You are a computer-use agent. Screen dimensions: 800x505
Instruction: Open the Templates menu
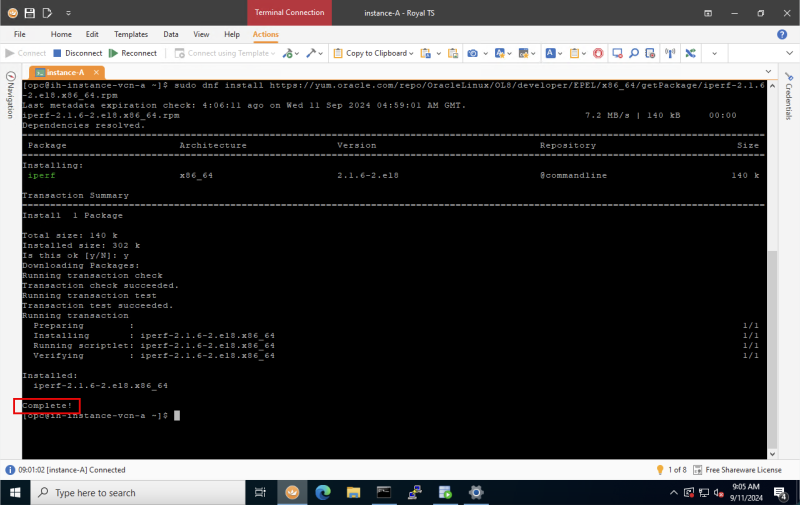130,34
